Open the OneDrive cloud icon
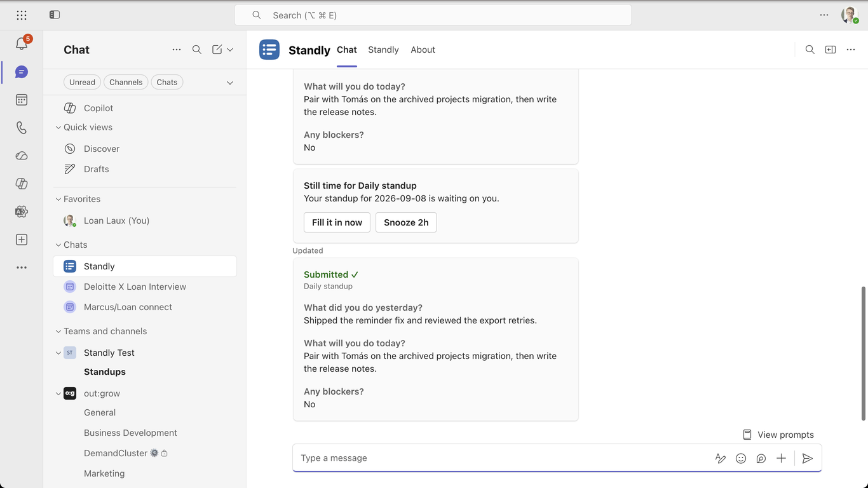This screenshot has height=488, width=868. (x=22, y=156)
